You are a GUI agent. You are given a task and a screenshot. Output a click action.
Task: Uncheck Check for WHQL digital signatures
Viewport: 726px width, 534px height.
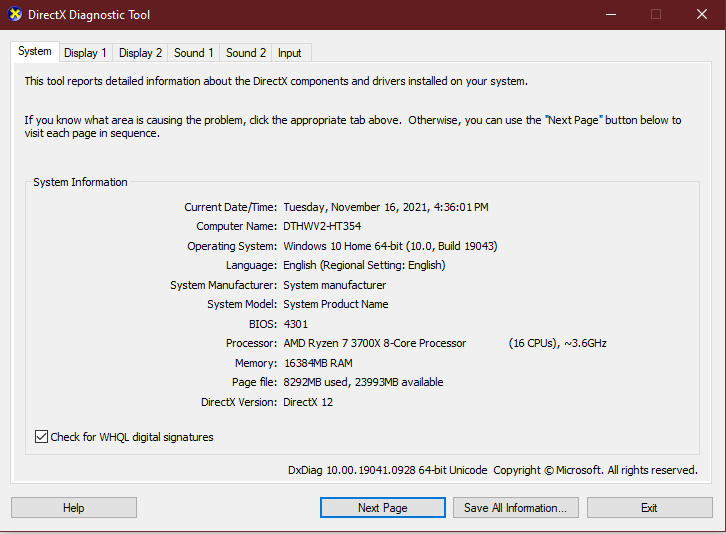click(x=41, y=437)
